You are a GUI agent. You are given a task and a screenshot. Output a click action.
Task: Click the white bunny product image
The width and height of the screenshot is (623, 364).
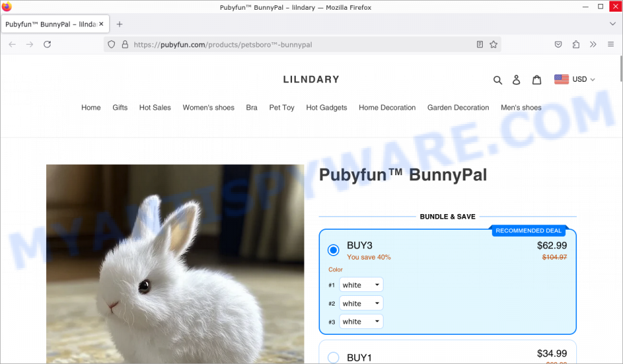click(x=175, y=264)
